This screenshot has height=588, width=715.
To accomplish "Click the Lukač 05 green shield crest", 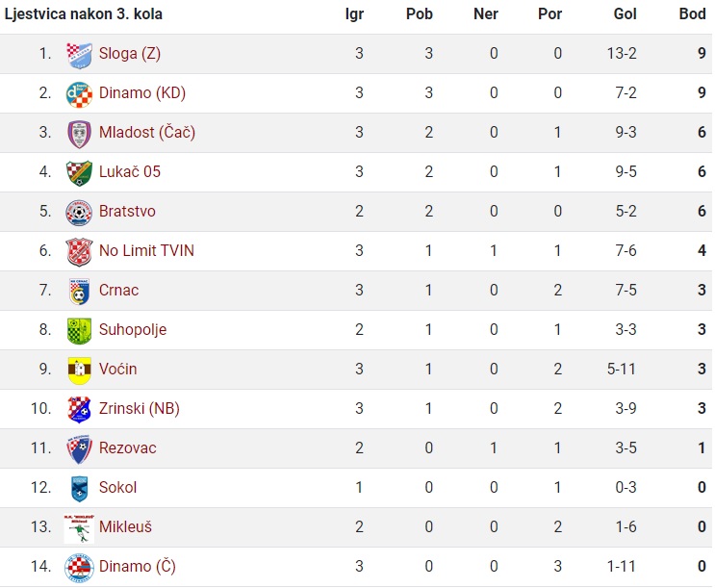I will [x=79, y=173].
